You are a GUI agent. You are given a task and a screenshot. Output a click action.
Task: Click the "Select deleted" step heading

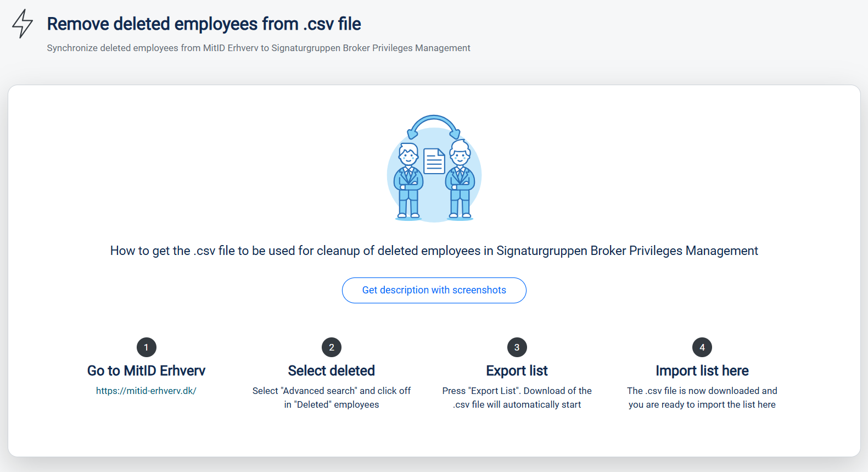point(332,371)
